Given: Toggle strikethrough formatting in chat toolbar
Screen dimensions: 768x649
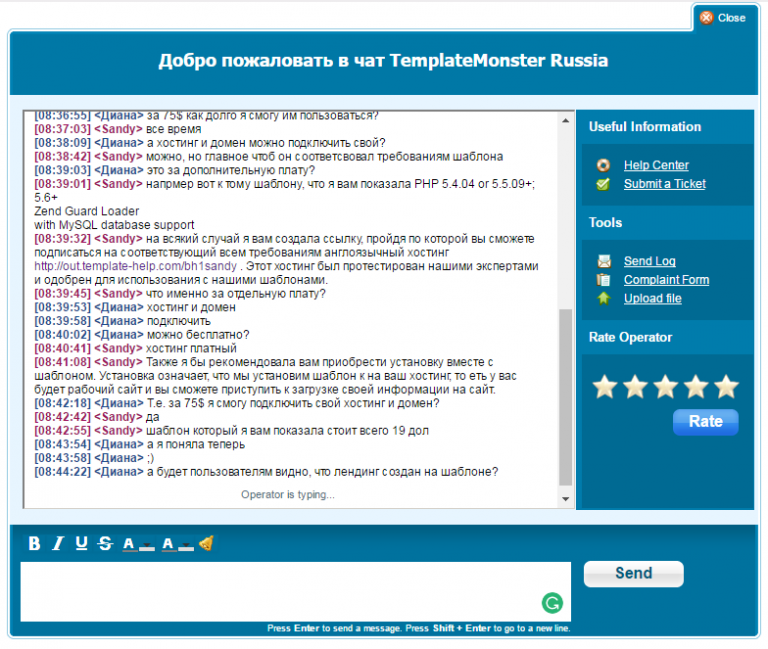Looking at the screenshot, I should tap(105, 543).
